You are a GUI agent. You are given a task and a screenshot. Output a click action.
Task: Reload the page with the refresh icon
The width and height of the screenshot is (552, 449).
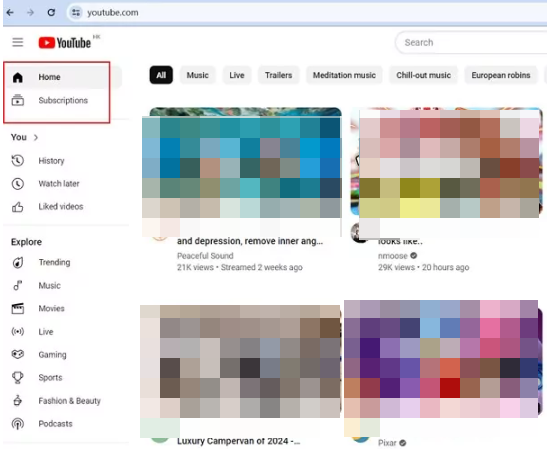pyautogui.click(x=51, y=13)
